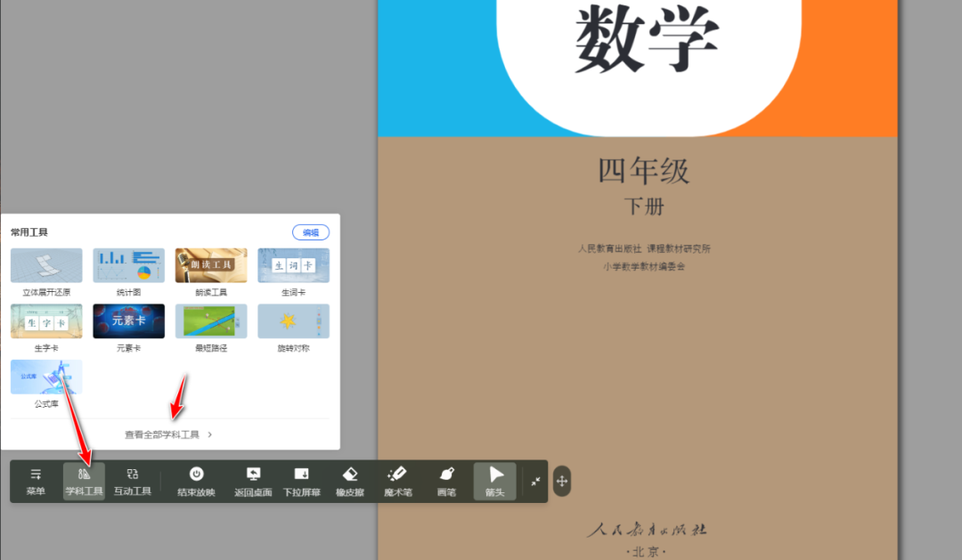Expand all subject tools via the chevron arrow
This screenshot has width=962, height=560.
[210, 434]
